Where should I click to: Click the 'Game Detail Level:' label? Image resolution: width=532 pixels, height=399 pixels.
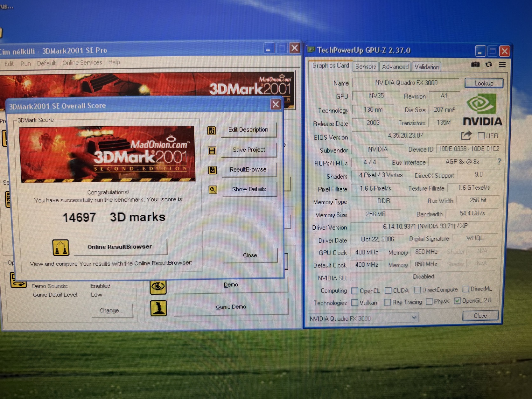click(55, 295)
